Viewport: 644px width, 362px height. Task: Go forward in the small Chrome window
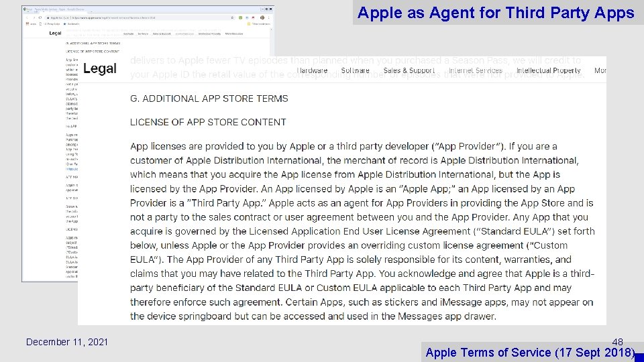pyautogui.click(x=34, y=17)
